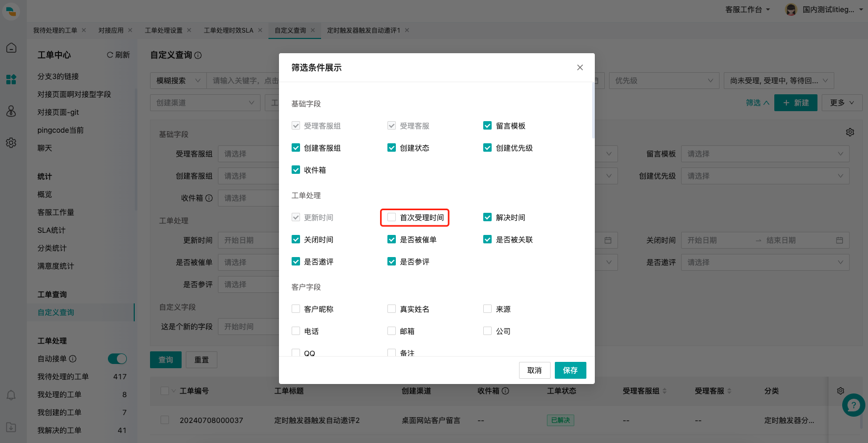
Task: Click the 新建 button
Action: click(x=796, y=103)
